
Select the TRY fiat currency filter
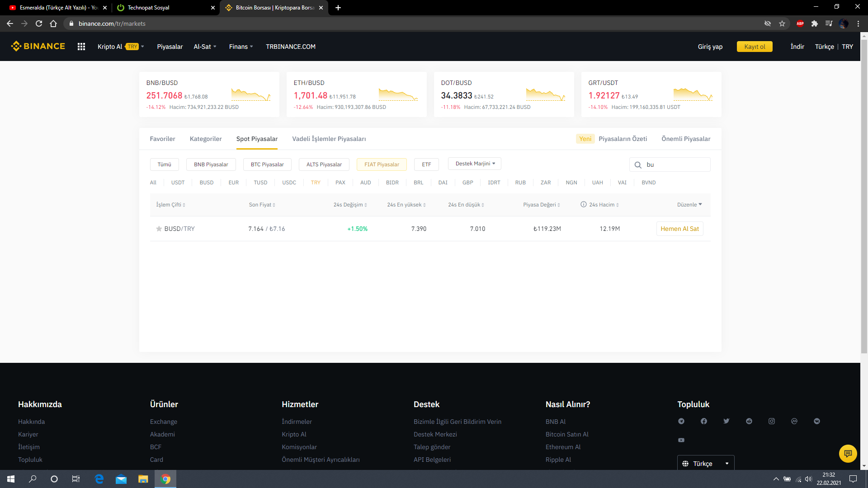(316, 183)
